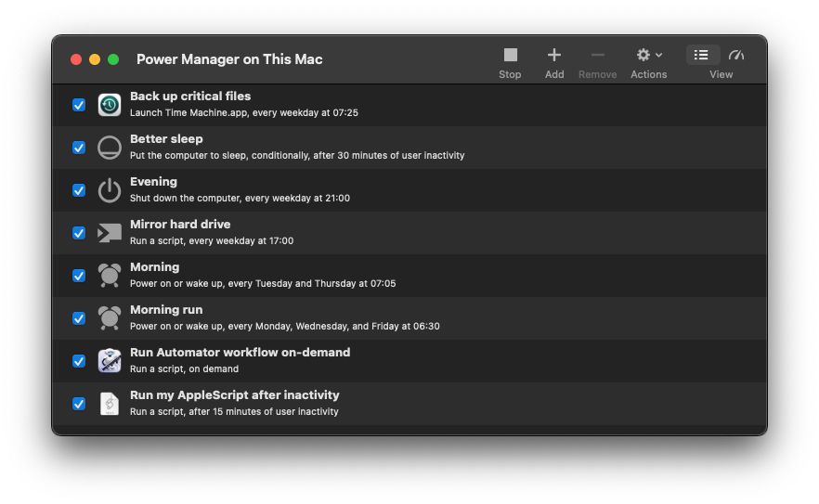The height and width of the screenshot is (504, 819).
Task: Click the Automator robot icon
Action: click(110, 361)
